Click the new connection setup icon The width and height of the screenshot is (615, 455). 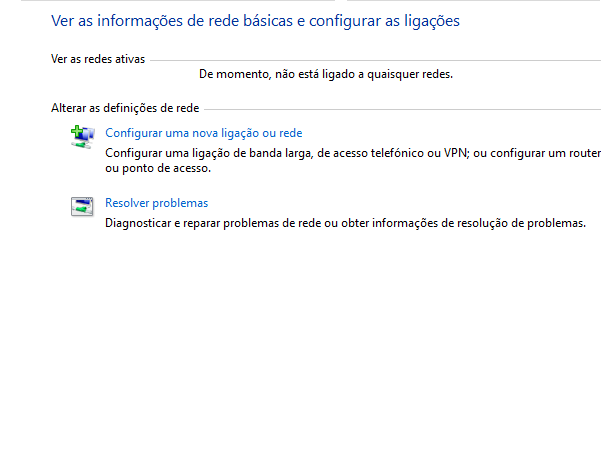click(x=82, y=137)
